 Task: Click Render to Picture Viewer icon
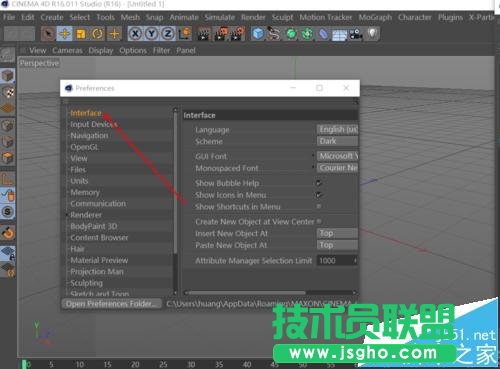tap(221, 34)
